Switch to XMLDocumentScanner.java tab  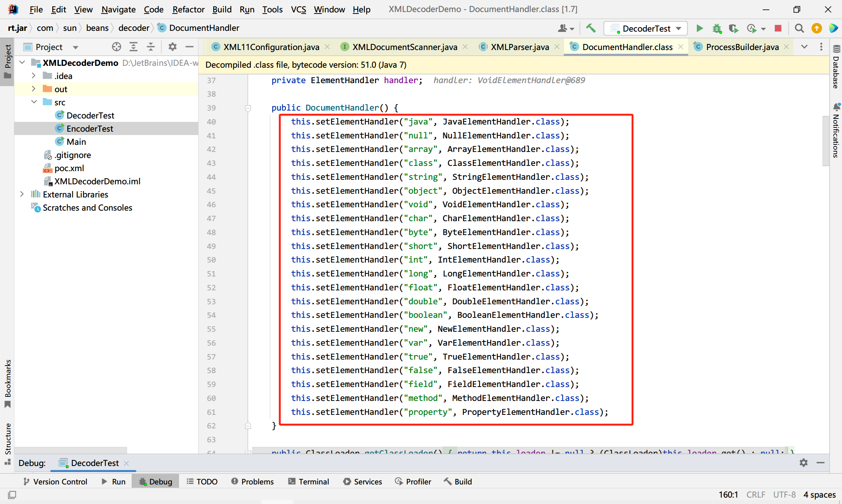click(405, 47)
